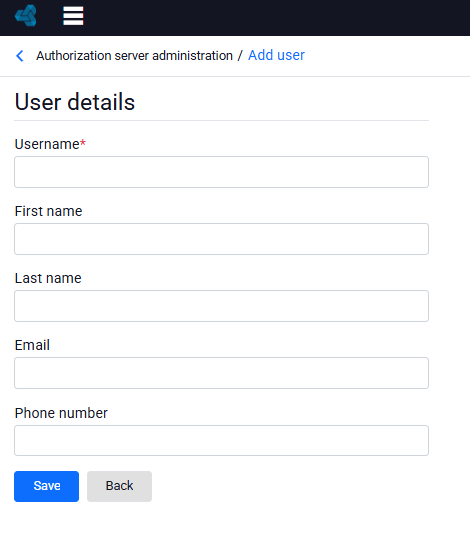Open the Authorization server administration breadcrumb link
The height and width of the screenshot is (536, 470).
point(134,55)
